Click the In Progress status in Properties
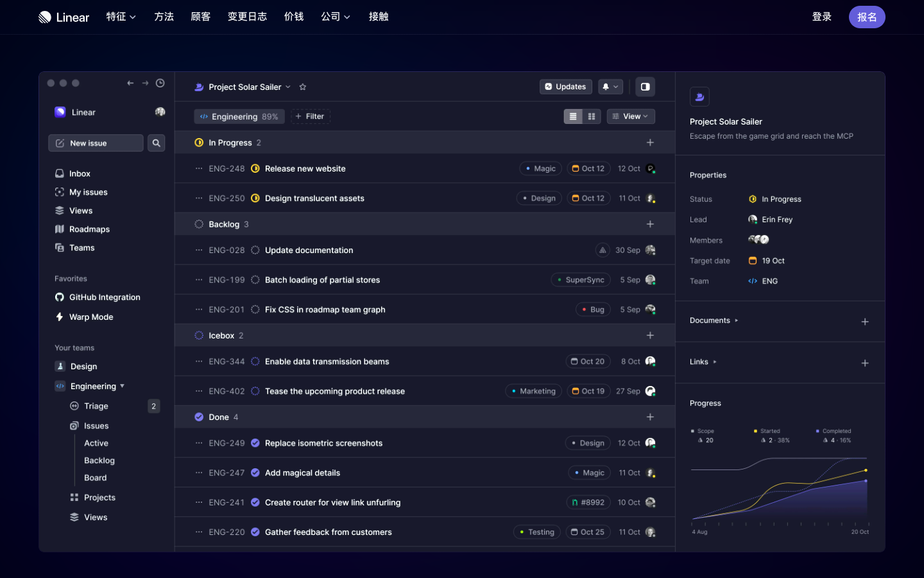The height and width of the screenshot is (578, 924). [775, 199]
